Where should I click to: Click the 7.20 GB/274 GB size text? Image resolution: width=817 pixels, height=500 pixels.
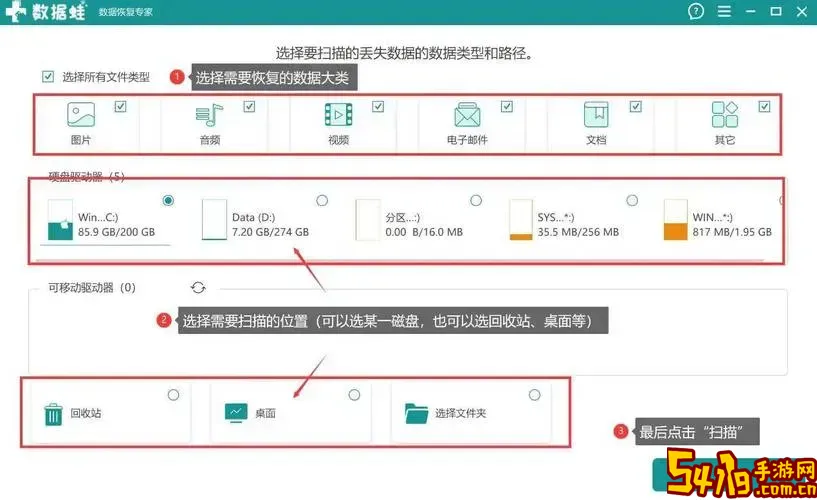click(270, 232)
